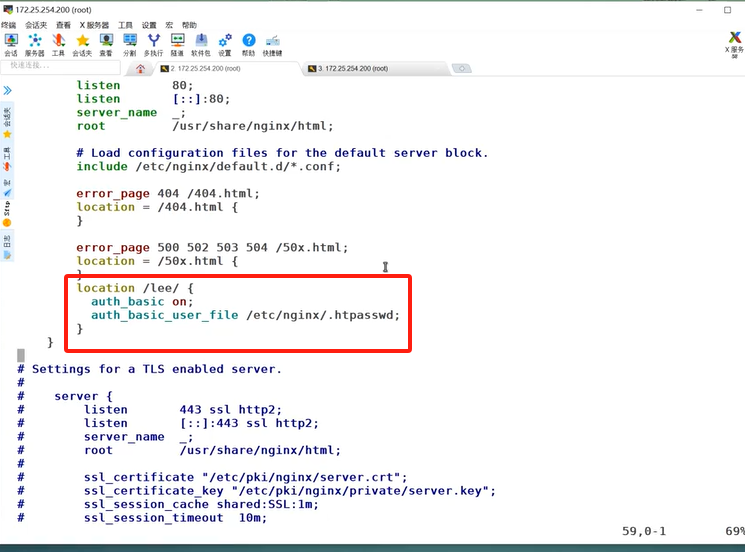Open a new tab with the tab button
The width and height of the screenshot is (745, 552).
[x=462, y=69]
